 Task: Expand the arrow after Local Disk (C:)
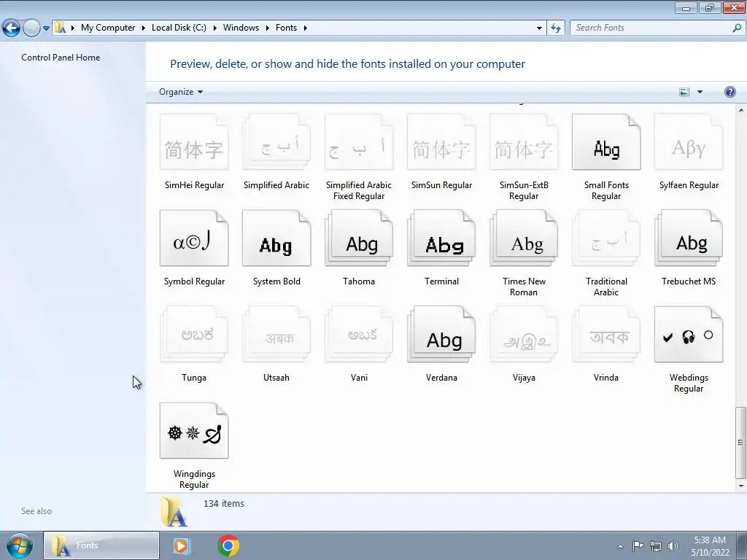[214, 28]
